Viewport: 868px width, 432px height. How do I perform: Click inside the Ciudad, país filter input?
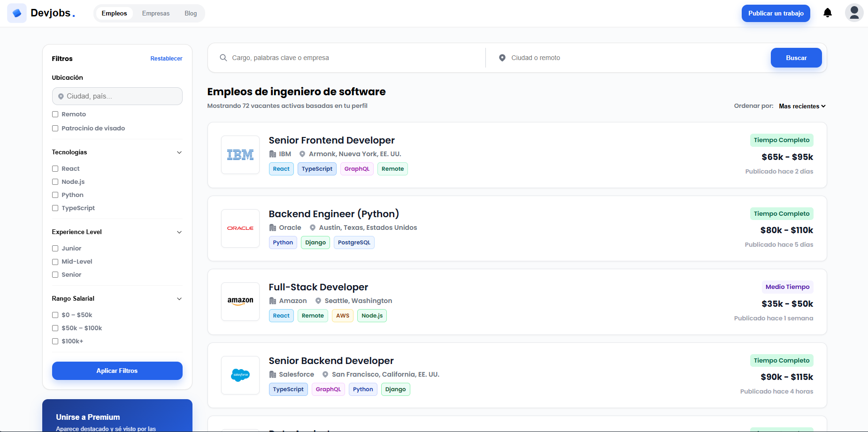117,96
